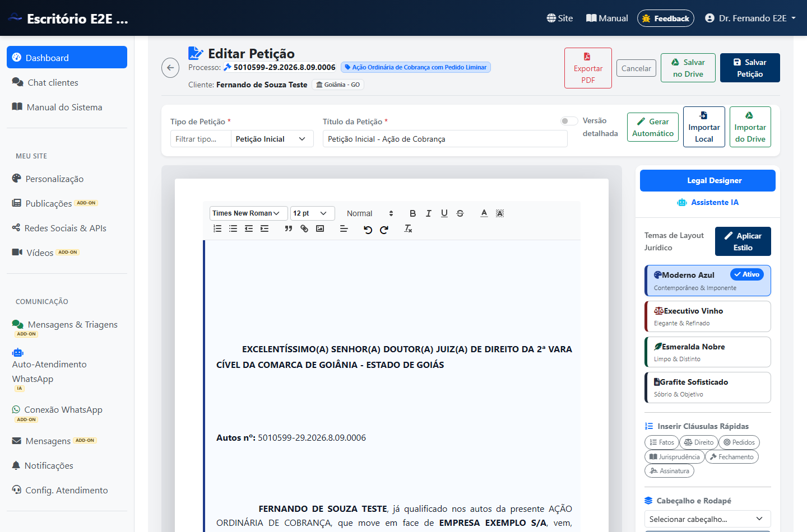
Task: Click the Aplicar Estilo button
Action: pyautogui.click(x=743, y=241)
